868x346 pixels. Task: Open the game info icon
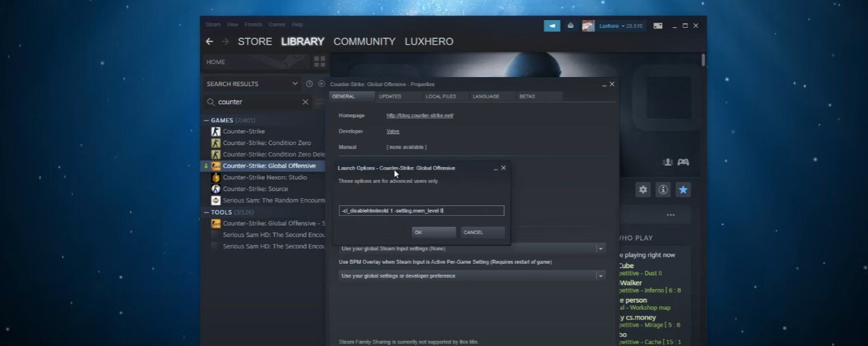click(663, 189)
